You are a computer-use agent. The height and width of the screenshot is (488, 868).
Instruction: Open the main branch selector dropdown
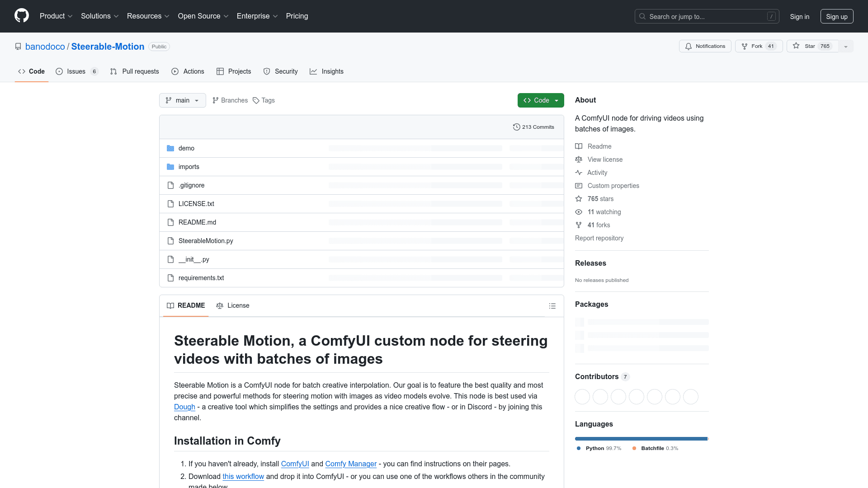[x=182, y=100]
